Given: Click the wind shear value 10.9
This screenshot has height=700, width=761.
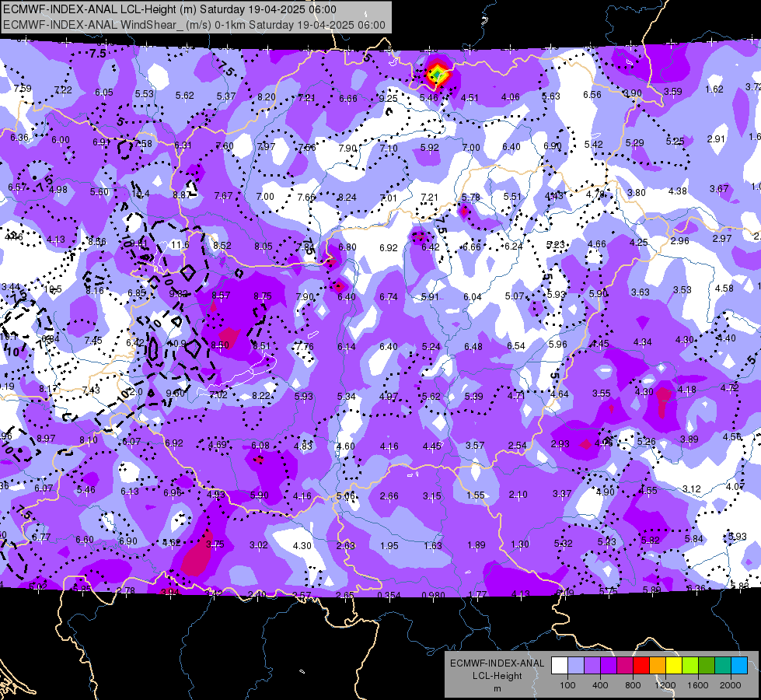Looking at the screenshot, I should [177, 344].
